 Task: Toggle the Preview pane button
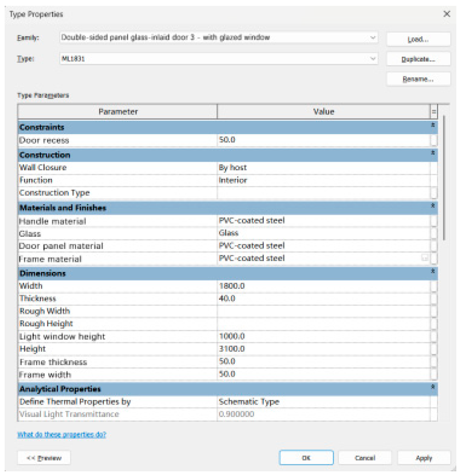pyautogui.click(x=44, y=458)
